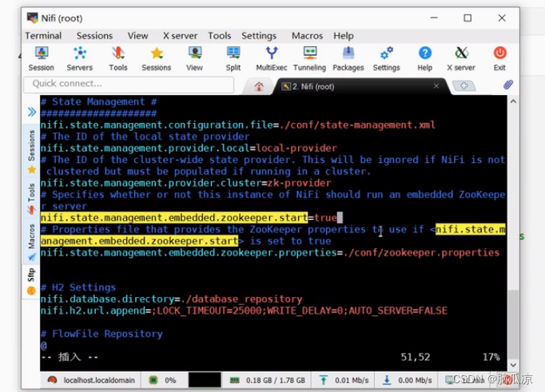This screenshot has height=392, width=545.
Task: Click the nifi.database.directory line
Action: coord(171,299)
